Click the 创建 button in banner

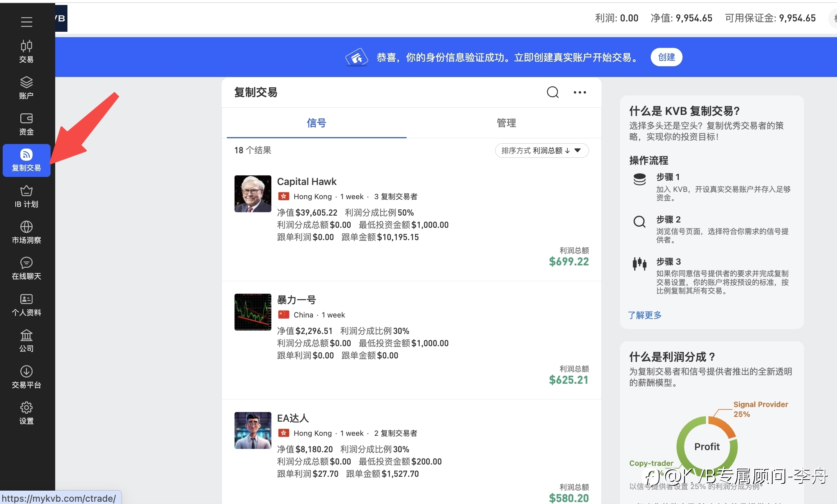coord(666,57)
